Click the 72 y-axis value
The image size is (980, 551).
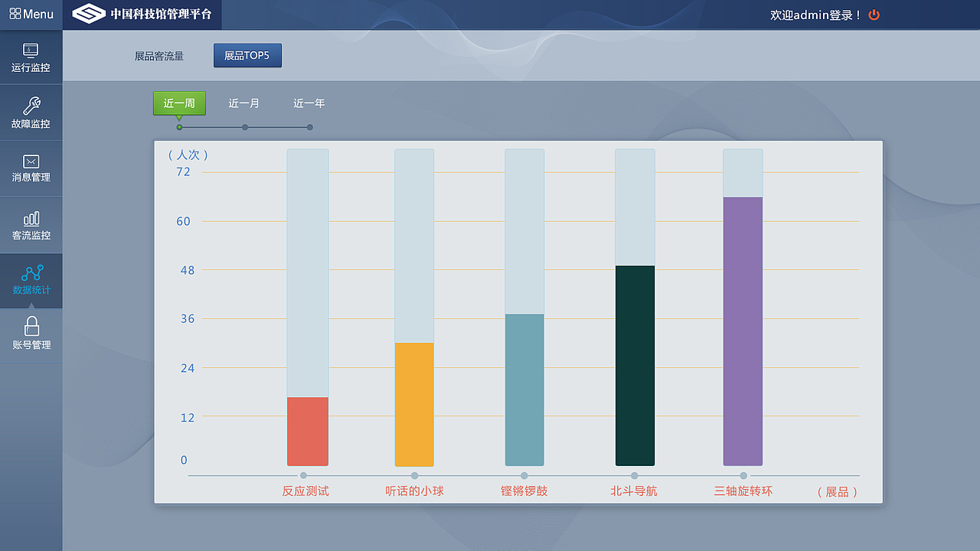pyautogui.click(x=183, y=171)
